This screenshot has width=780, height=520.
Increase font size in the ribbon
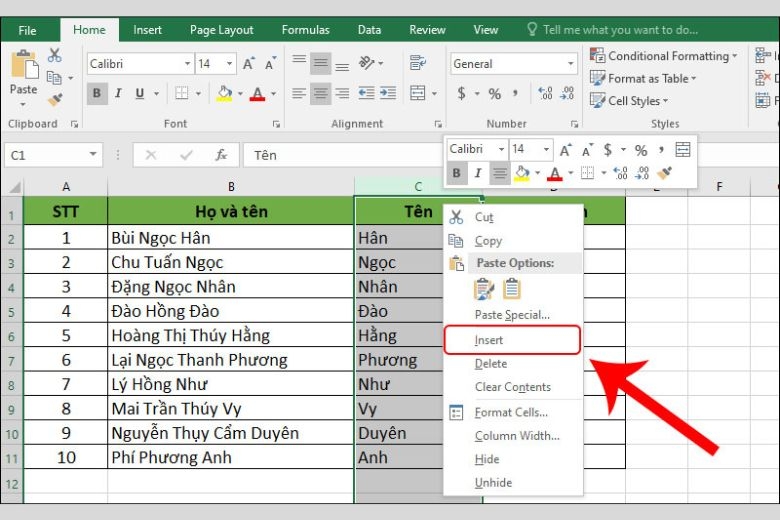click(x=248, y=64)
